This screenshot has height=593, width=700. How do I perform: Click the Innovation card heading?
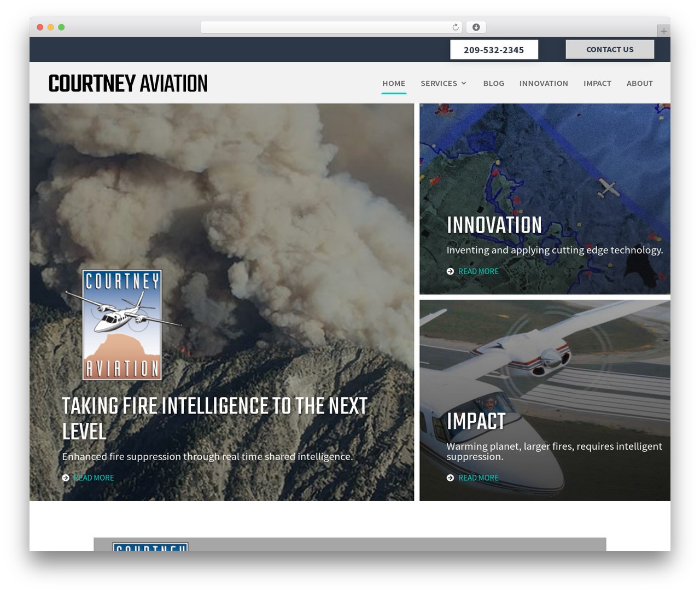coord(494,225)
